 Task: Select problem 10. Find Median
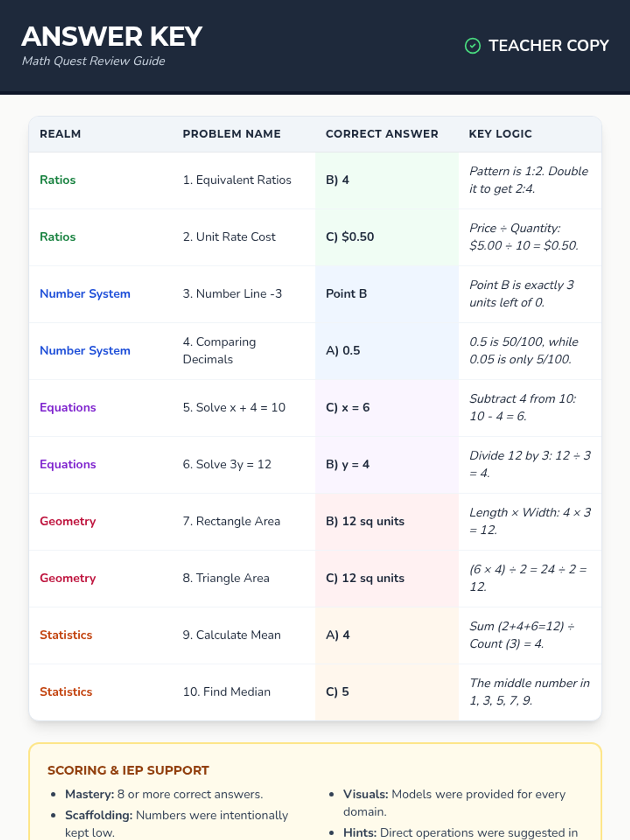coord(226,692)
